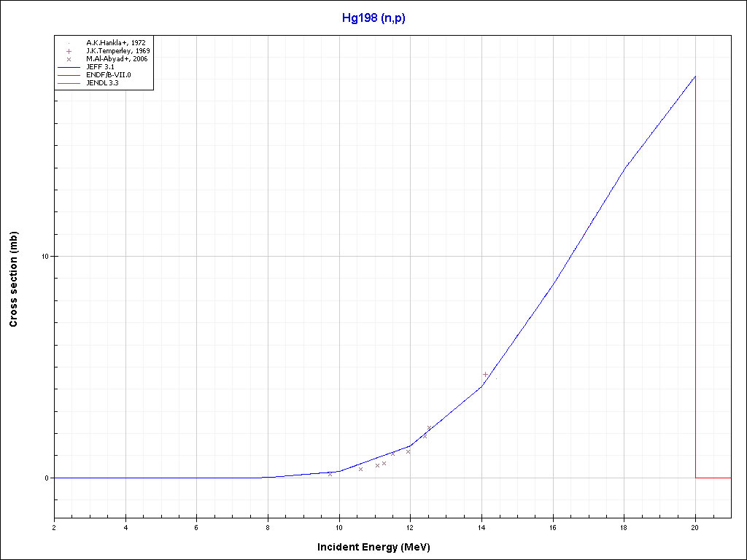Image resolution: width=747 pixels, height=560 pixels.
Task: Click the highest x data point near 12.5 MeV
Action: [x=429, y=428]
